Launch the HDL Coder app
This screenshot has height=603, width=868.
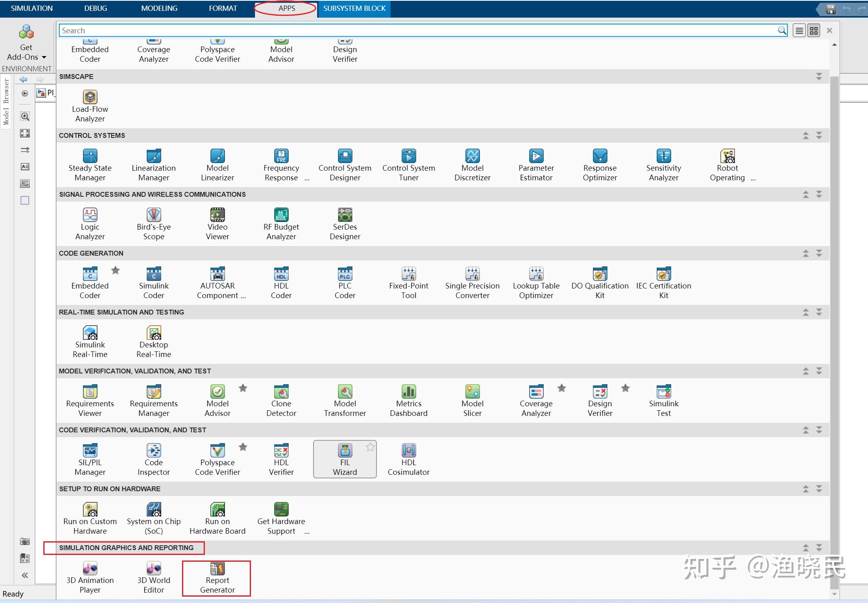[x=281, y=282]
